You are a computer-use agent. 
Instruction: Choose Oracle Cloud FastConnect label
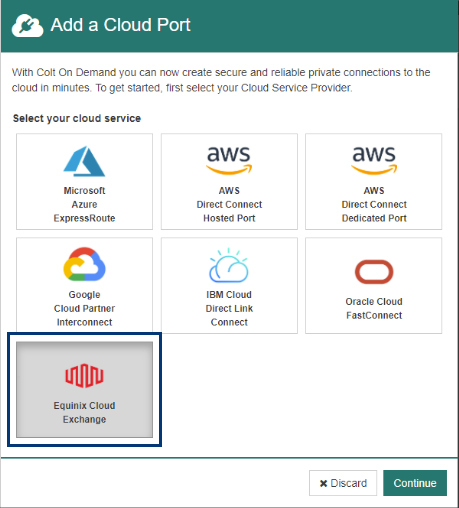(x=374, y=308)
